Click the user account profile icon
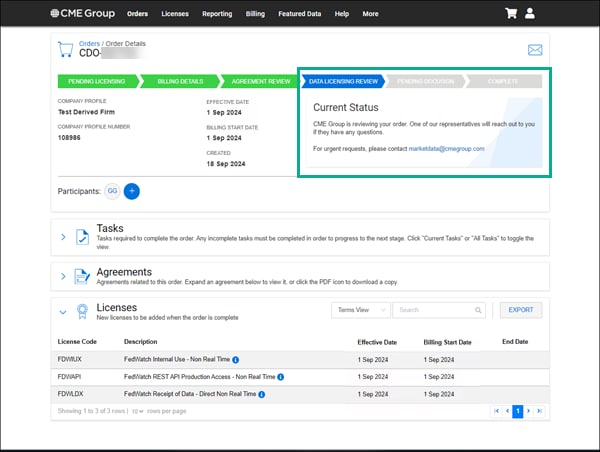The image size is (600, 452). (530, 14)
